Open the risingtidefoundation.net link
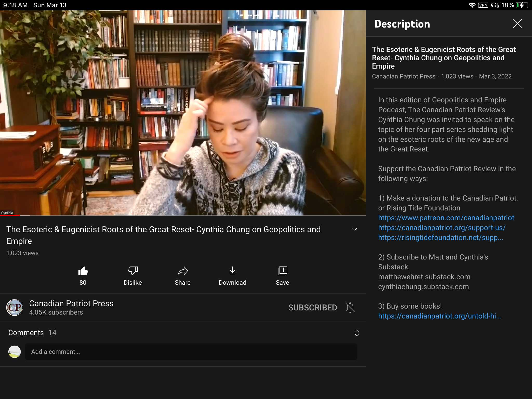This screenshot has height=399, width=532. pos(441,238)
